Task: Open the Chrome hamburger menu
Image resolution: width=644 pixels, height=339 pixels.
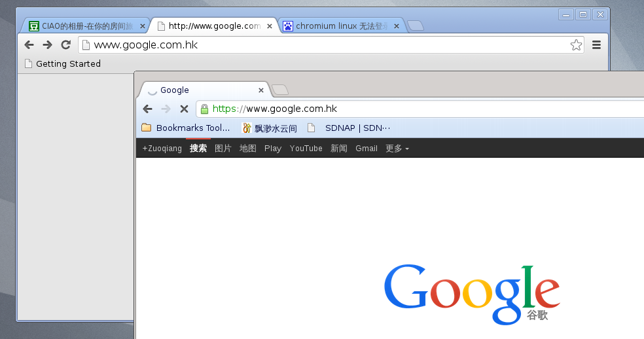Action: 596,45
